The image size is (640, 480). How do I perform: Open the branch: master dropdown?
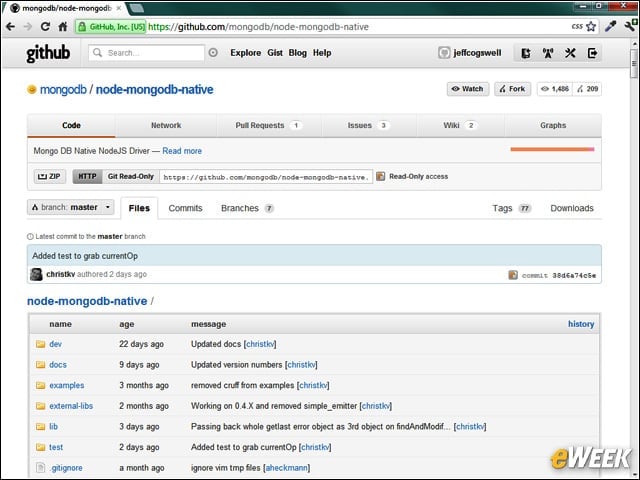pyautogui.click(x=71, y=207)
